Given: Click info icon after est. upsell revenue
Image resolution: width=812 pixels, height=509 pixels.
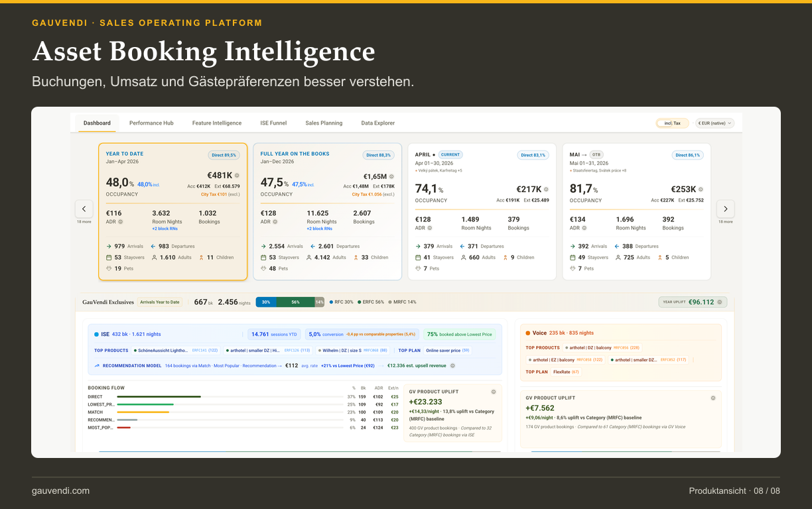Looking at the screenshot, I should pyautogui.click(x=451, y=365).
